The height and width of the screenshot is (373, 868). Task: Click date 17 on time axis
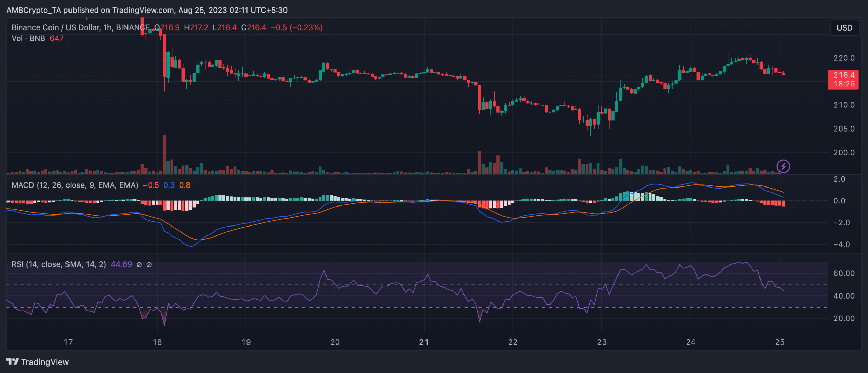[x=68, y=342]
